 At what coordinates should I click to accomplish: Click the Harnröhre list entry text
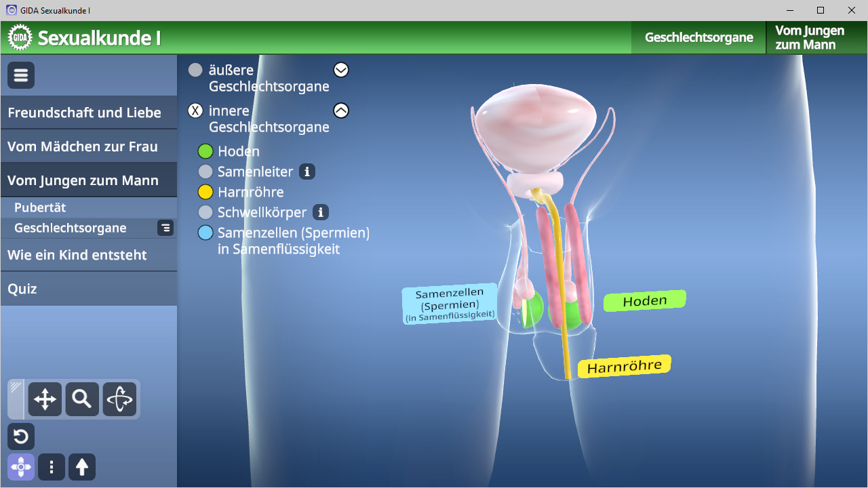pyautogui.click(x=251, y=192)
